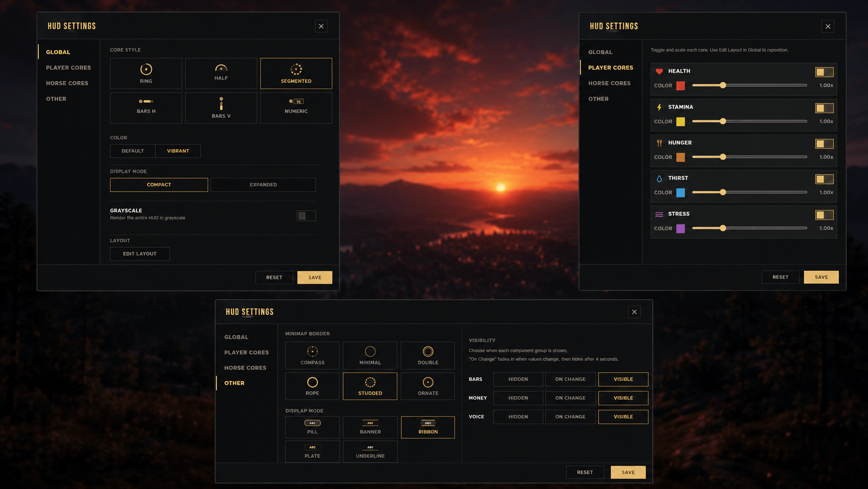Select Expanded display mode

(263, 184)
